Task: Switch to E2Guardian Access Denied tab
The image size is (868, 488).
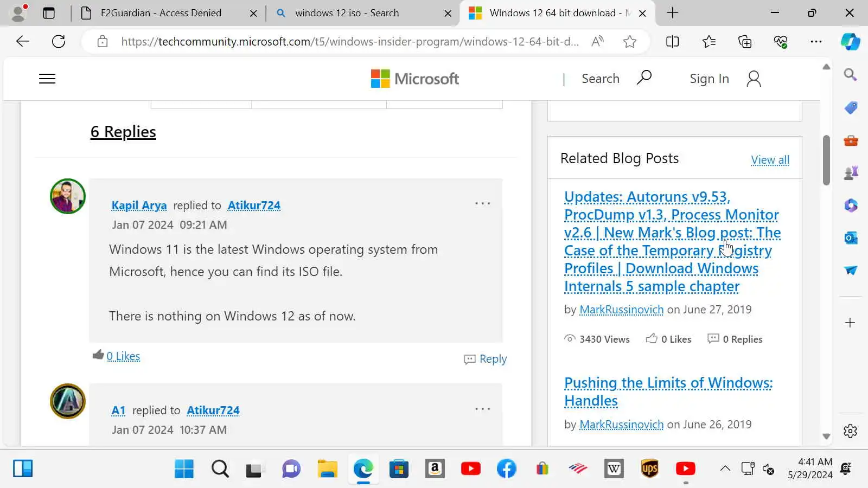Action: [161, 13]
